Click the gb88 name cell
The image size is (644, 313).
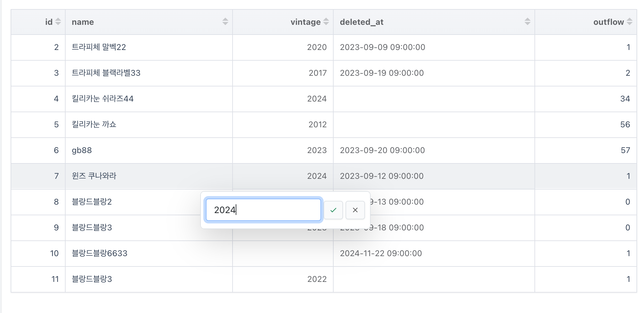click(x=149, y=151)
